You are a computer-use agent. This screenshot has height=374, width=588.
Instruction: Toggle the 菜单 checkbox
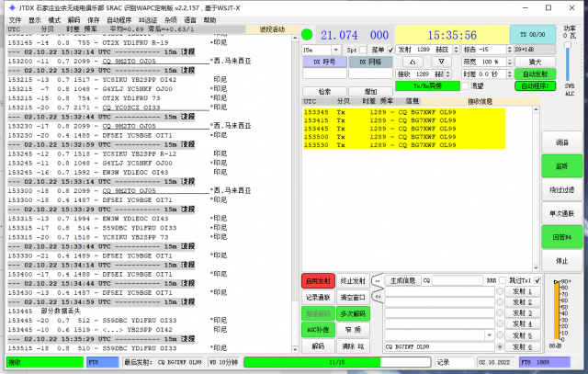[x=390, y=50]
